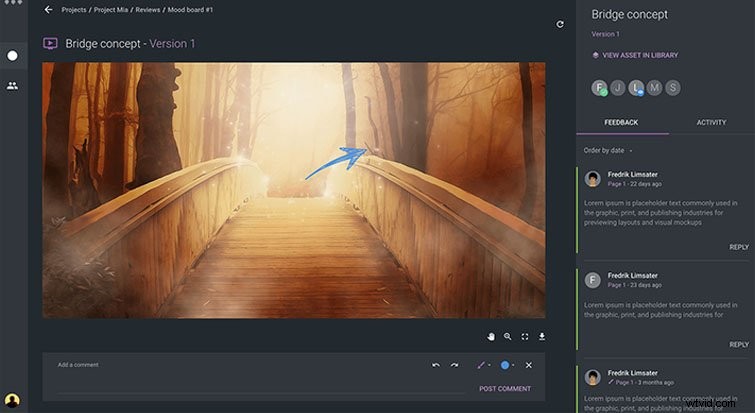Open the Project Mia breadcrumb
The width and height of the screenshot is (755, 413).
click(x=111, y=10)
